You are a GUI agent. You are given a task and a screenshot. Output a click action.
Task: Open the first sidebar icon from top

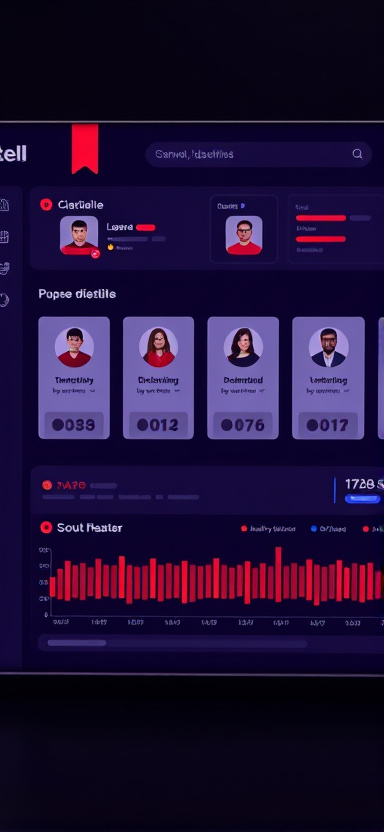(x=4, y=205)
